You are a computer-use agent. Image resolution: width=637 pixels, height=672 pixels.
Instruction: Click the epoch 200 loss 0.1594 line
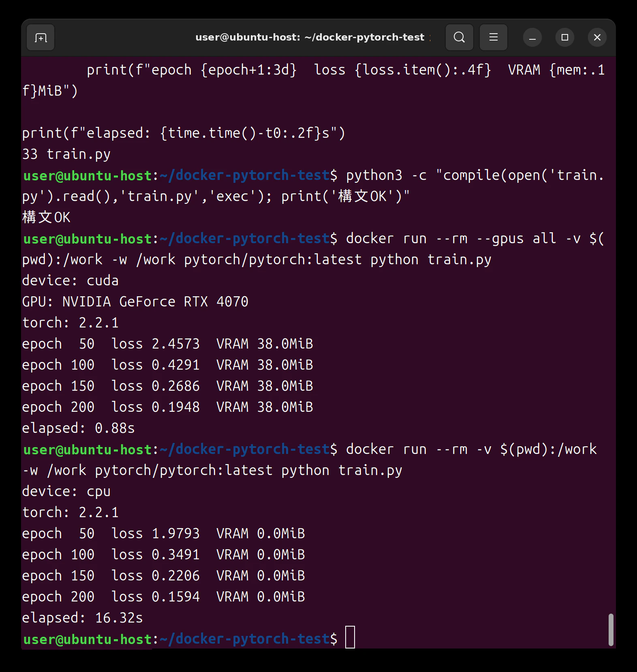[x=163, y=597]
